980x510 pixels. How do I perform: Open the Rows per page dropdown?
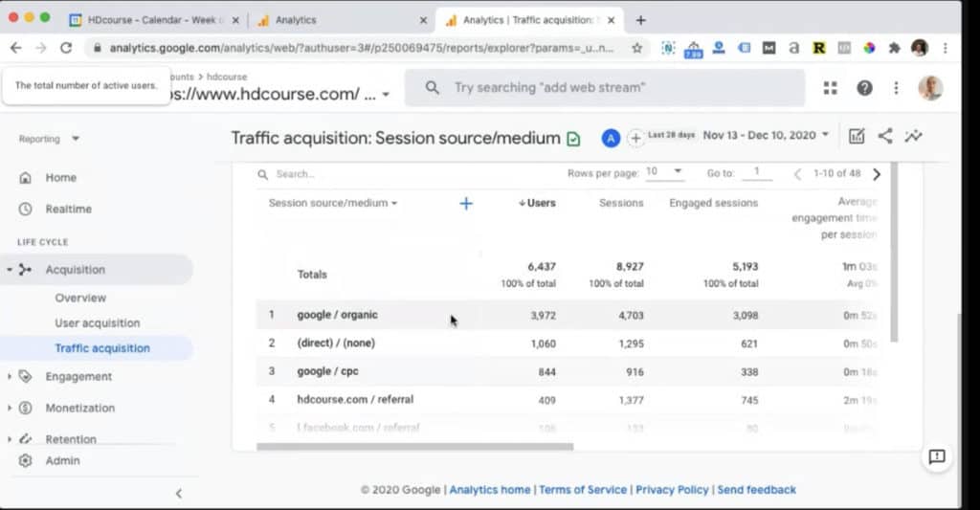click(664, 172)
